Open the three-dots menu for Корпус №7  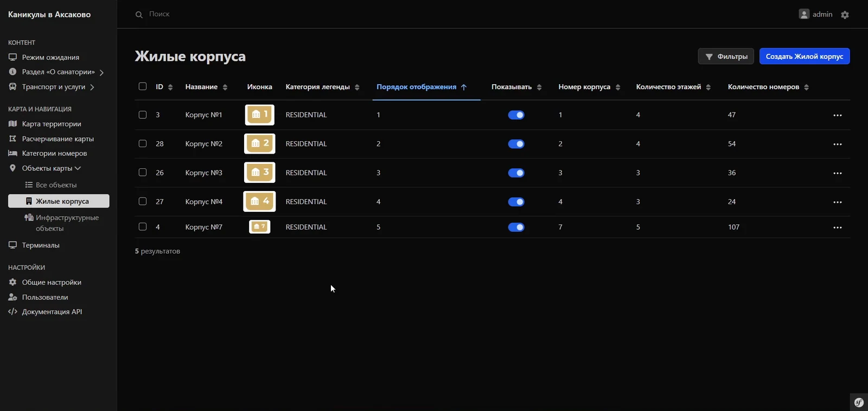pos(838,227)
